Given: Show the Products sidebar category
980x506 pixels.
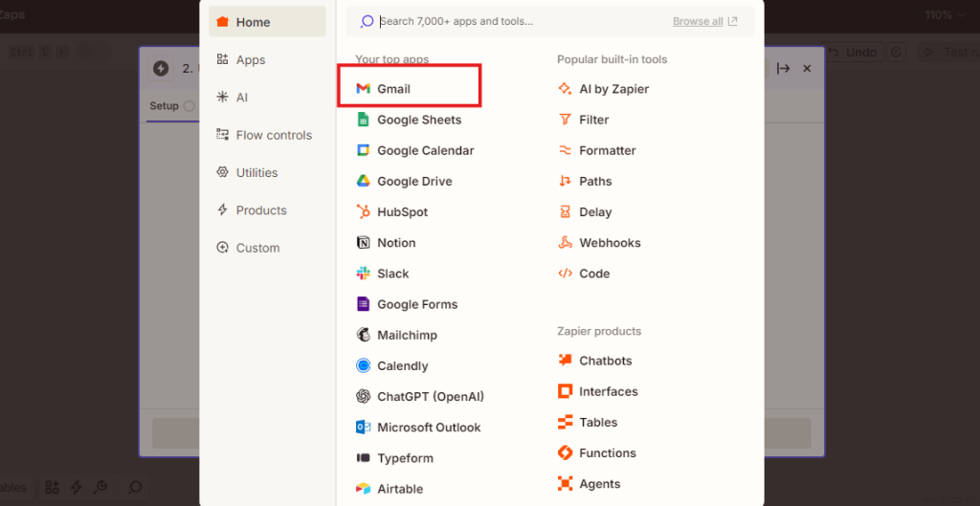Looking at the screenshot, I should tap(268, 209).
